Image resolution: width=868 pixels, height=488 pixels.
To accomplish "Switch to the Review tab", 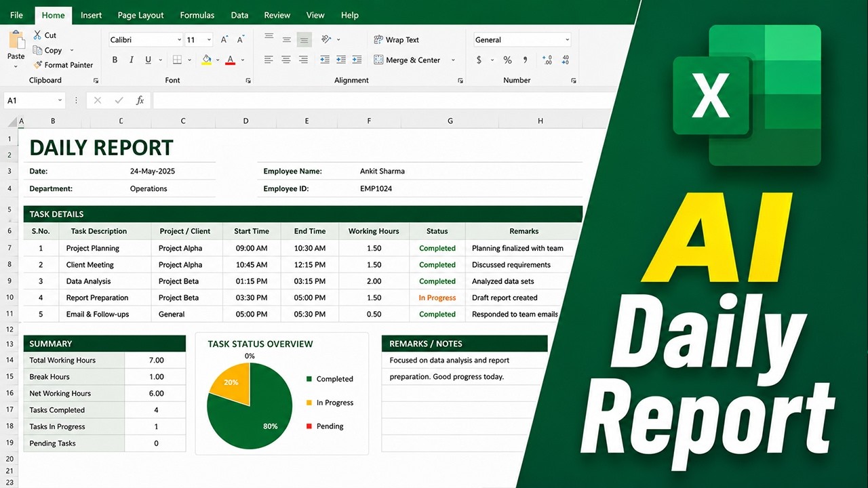I will (x=277, y=15).
